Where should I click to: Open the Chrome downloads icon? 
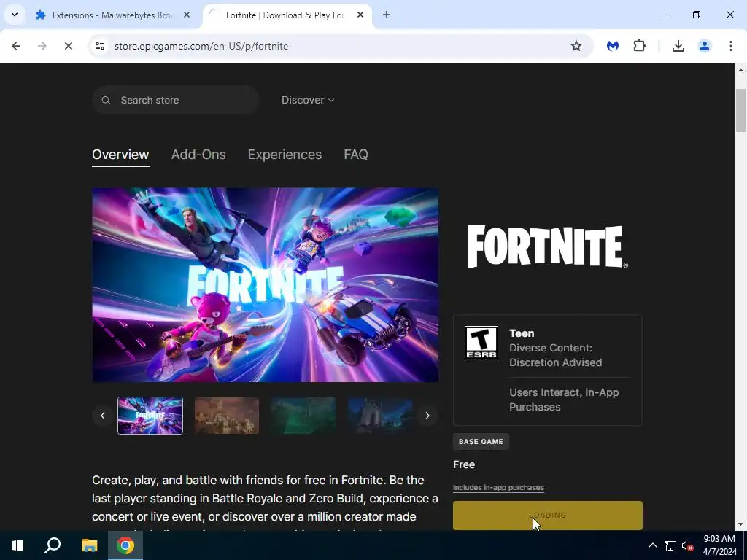point(678,46)
